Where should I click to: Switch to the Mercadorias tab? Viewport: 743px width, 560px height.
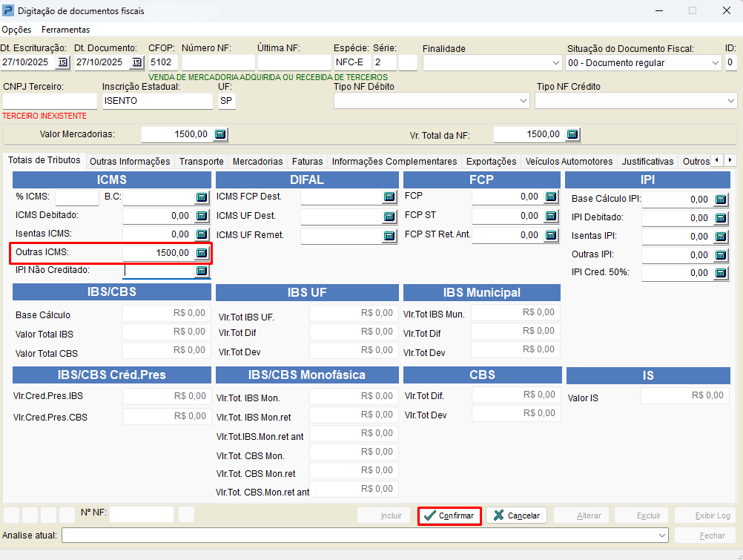pyautogui.click(x=257, y=161)
